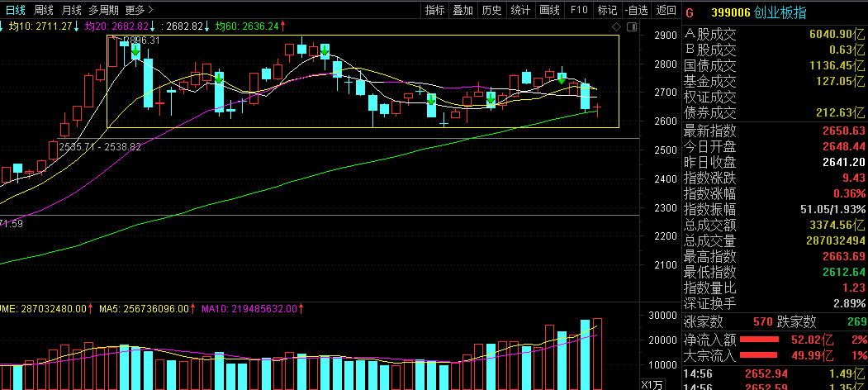Click the 2896.31 high price label
The height and width of the screenshot is (390, 868).
click(x=141, y=40)
